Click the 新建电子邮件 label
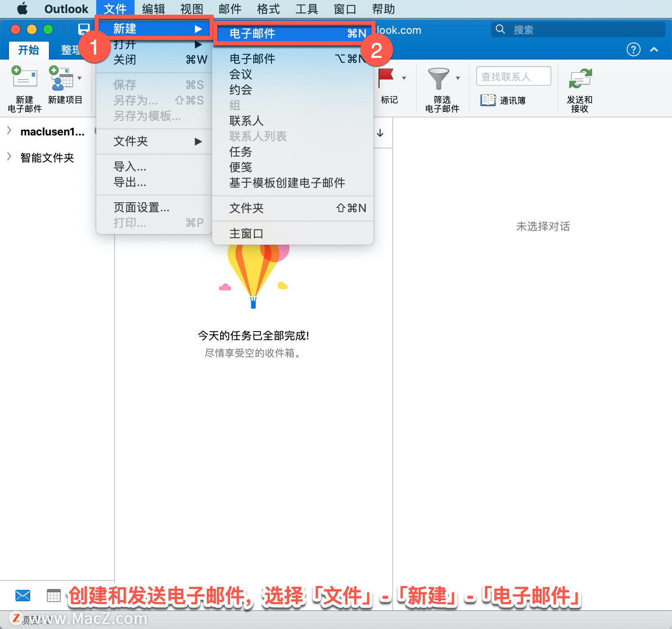The height and width of the screenshot is (629, 672). (24, 104)
